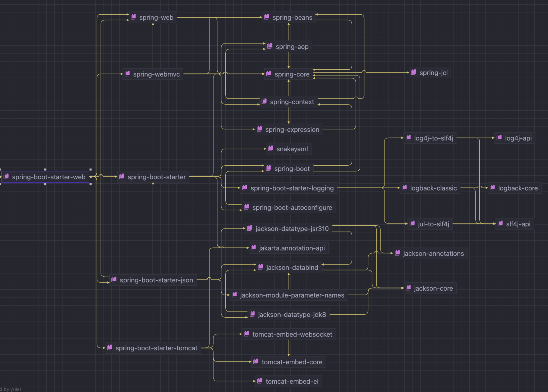Click the library icon beside slf4j-api
The width and height of the screenshot is (548, 392).
point(500,223)
